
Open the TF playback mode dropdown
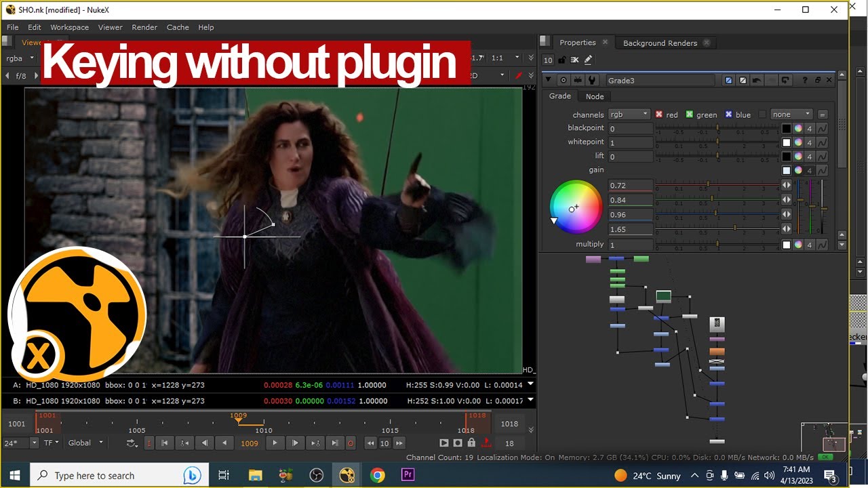[x=51, y=443]
